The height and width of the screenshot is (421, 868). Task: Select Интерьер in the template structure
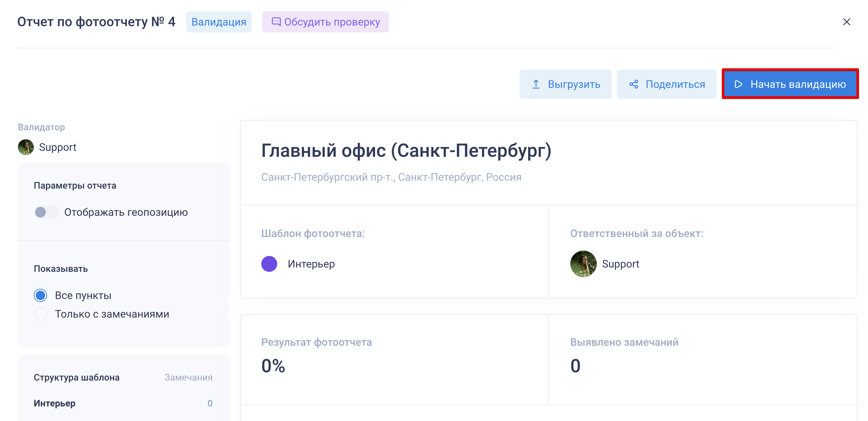pyautogui.click(x=55, y=403)
